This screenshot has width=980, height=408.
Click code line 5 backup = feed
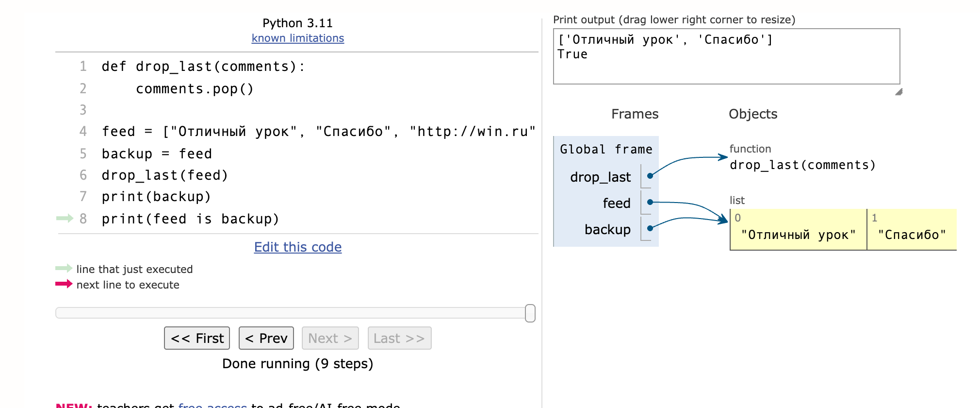click(157, 153)
